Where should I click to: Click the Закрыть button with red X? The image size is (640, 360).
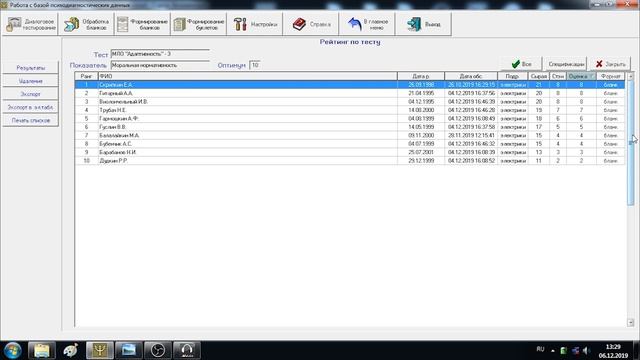pyautogui.click(x=610, y=64)
